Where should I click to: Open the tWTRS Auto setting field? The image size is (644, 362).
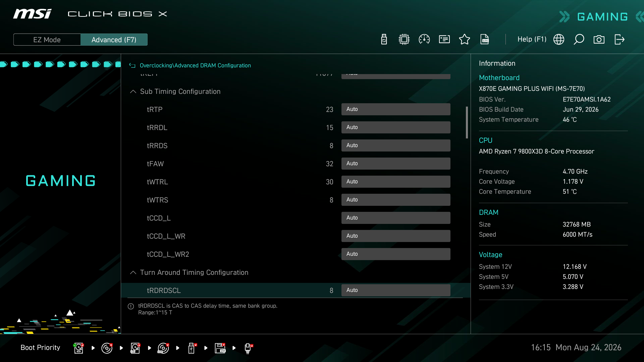click(396, 200)
